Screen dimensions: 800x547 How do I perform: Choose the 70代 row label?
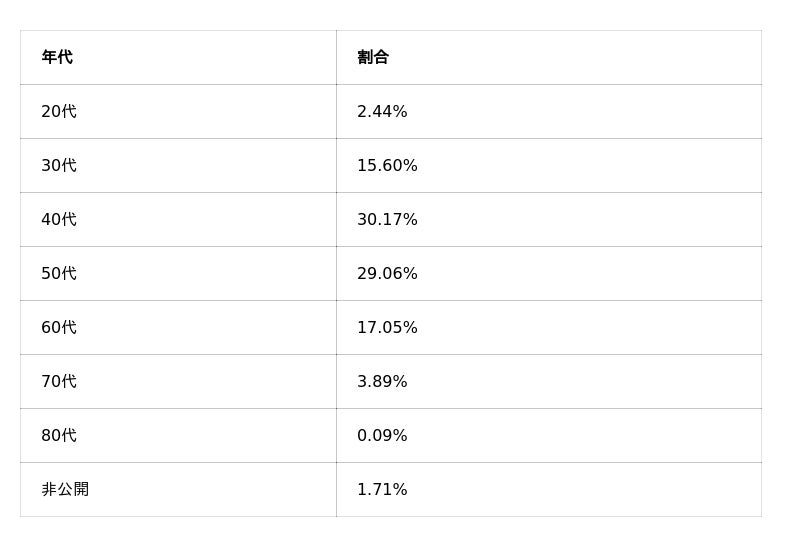(59, 382)
